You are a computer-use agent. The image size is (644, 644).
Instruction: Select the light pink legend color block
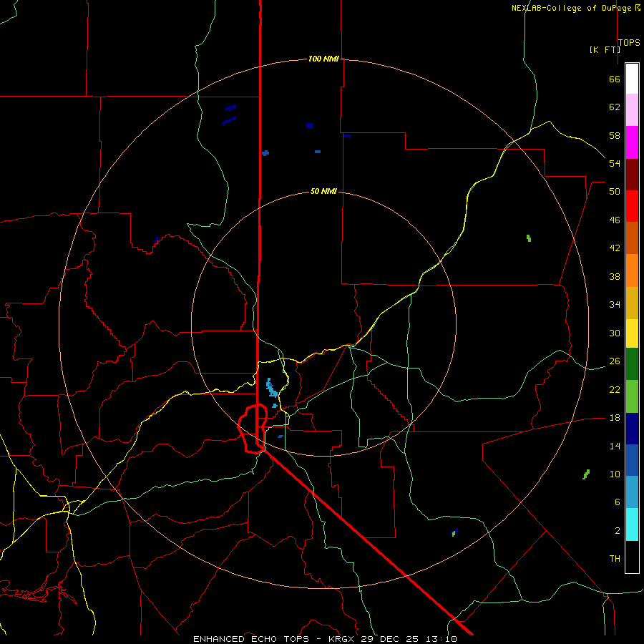pyautogui.click(x=632, y=110)
